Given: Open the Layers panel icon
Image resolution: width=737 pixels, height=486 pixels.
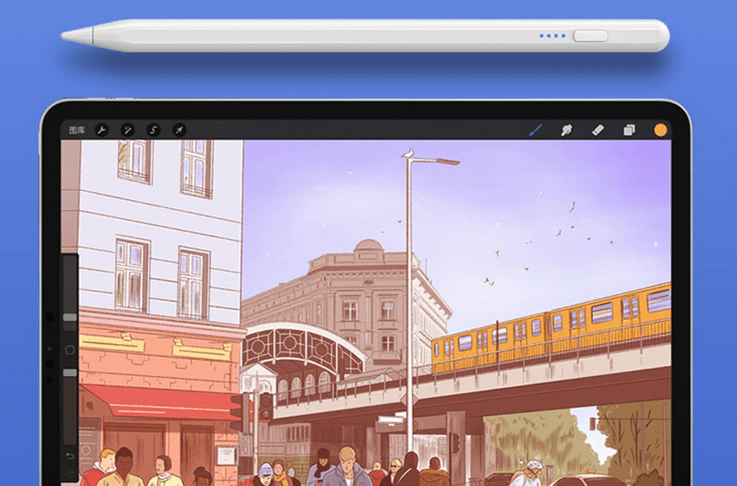Looking at the screenshot, I should 629,130.
